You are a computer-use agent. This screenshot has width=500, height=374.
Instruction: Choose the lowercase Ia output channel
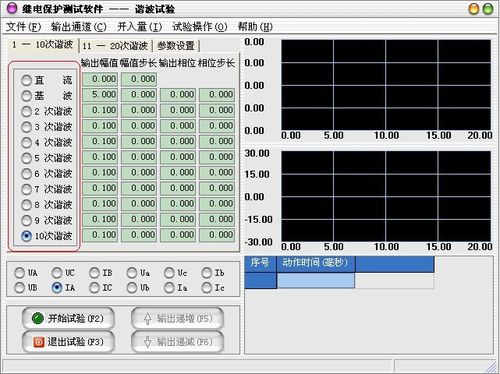click(169, 287)
